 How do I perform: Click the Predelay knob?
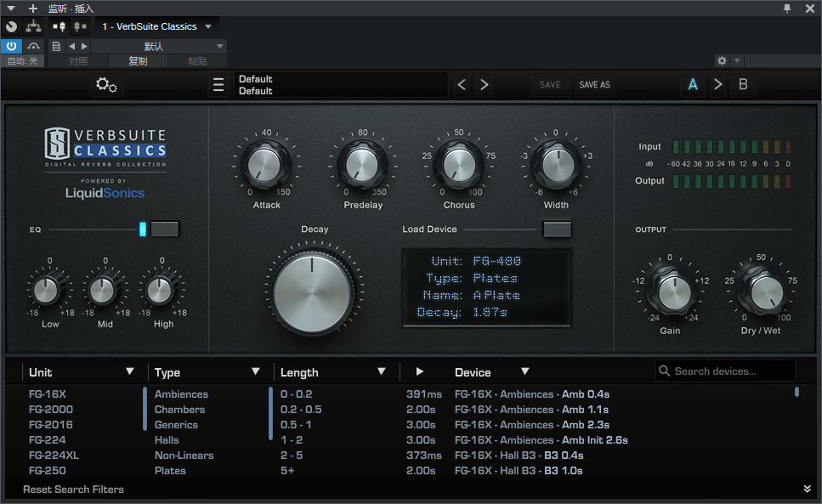click(x=362, y=165)
